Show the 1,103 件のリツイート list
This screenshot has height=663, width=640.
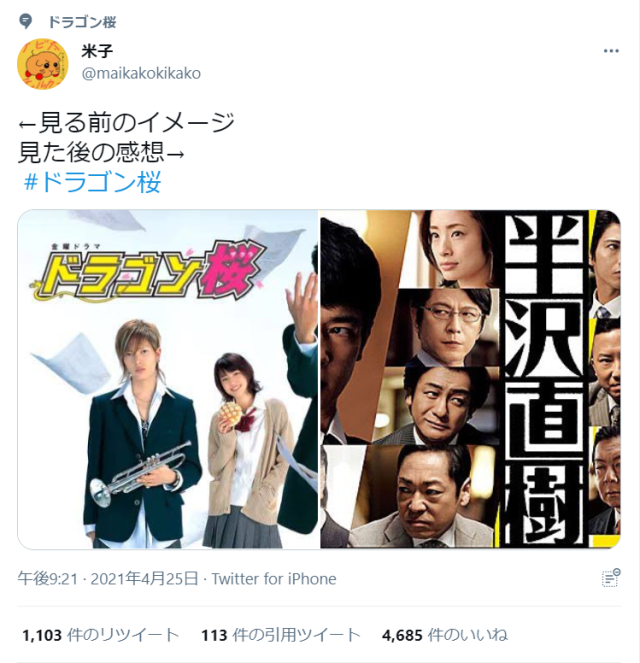point(101,635)
